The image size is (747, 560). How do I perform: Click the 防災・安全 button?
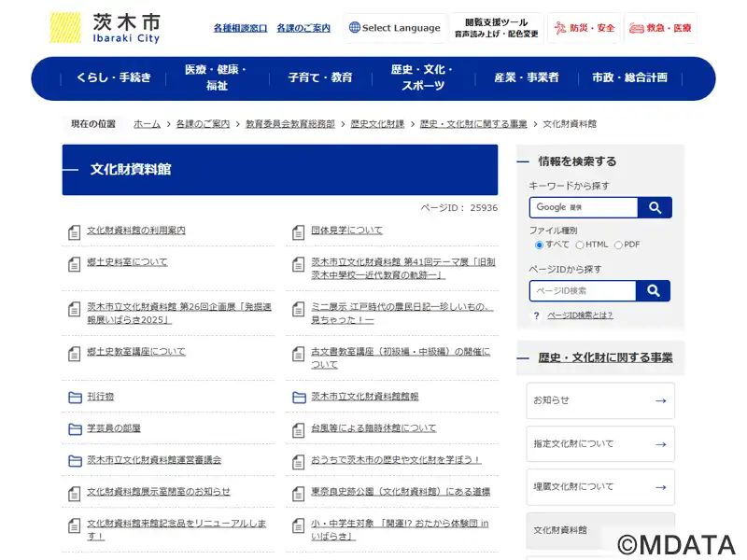pos(584,28)
